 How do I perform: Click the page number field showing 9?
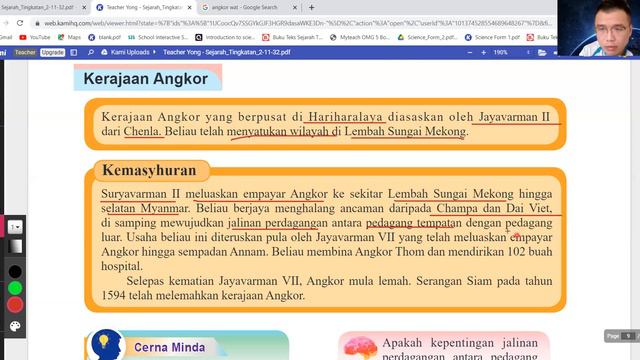[x=628, y=336]
